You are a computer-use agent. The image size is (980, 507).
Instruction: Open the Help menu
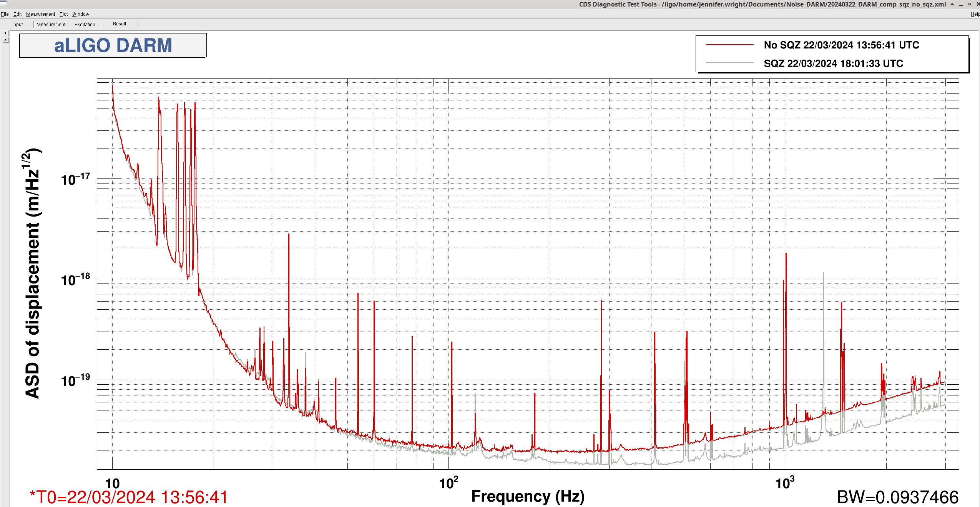click(x=975, y=14)
